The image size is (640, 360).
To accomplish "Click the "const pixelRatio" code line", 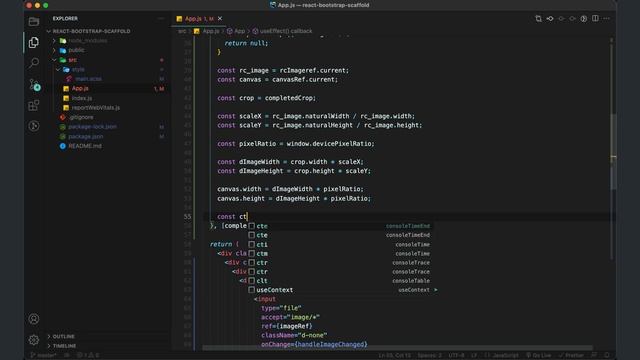I will 296,144.
